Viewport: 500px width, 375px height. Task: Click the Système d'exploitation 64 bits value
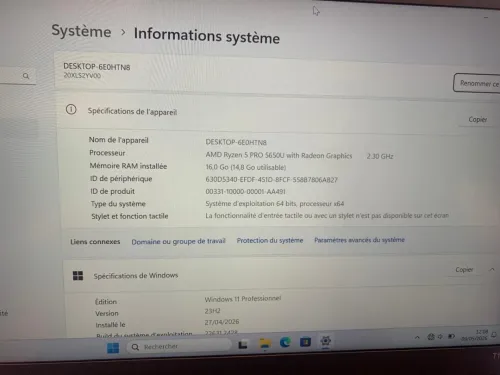click(275, 203)
